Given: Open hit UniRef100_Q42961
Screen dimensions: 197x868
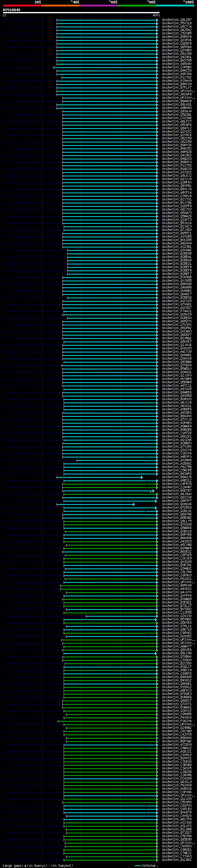Looking at the screenshot, I should coord(176,57).
